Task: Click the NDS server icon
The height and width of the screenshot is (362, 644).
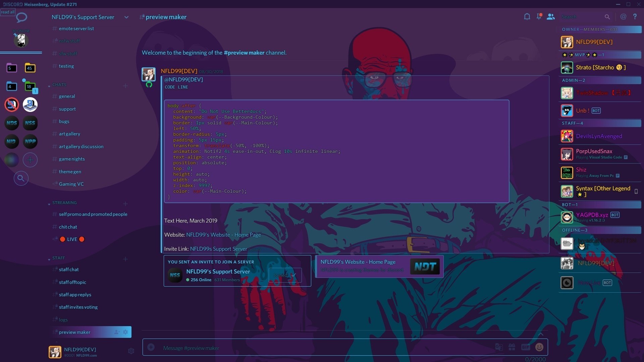Action: coord(11,123)
